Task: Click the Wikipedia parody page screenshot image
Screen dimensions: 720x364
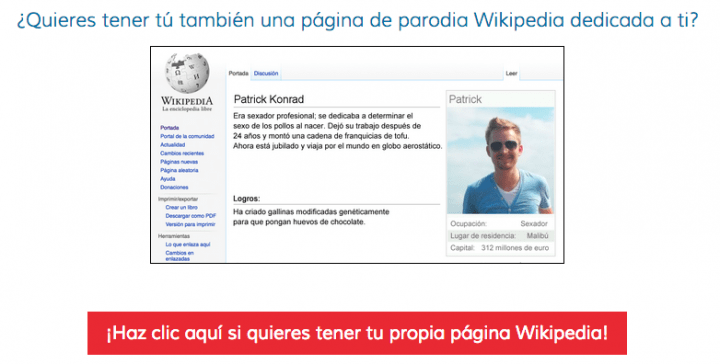Action: [357, 155]
